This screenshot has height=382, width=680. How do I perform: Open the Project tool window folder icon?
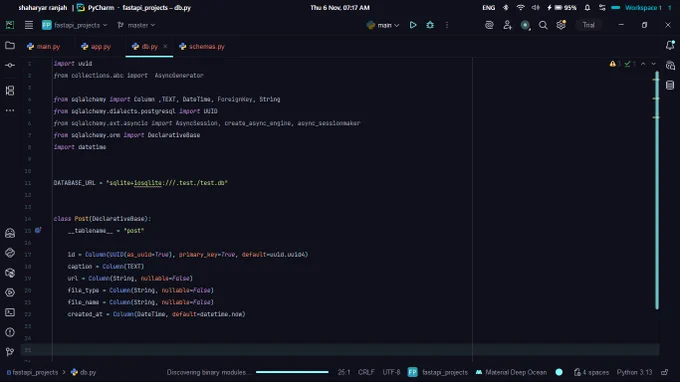click(x=10, y=46)
